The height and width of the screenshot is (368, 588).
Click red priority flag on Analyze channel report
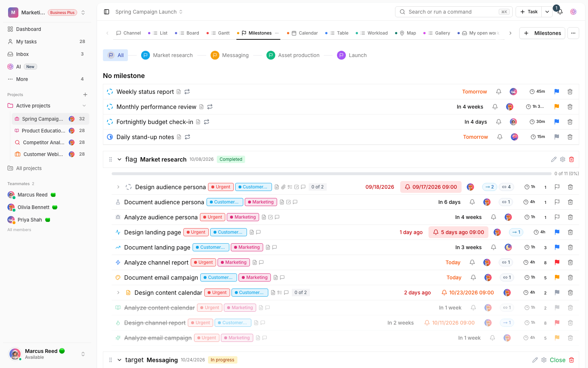pos(557,262)
